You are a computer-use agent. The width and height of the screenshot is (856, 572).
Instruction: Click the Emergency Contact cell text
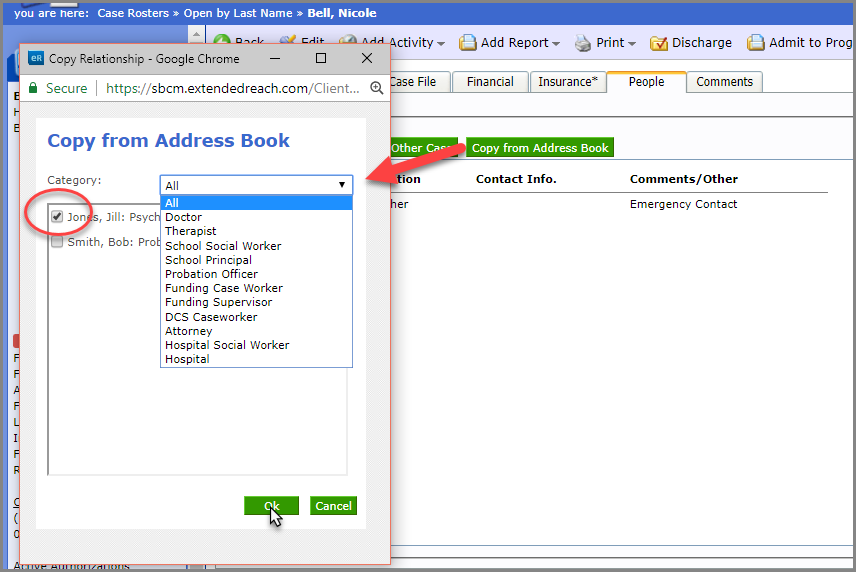(683, 204)
